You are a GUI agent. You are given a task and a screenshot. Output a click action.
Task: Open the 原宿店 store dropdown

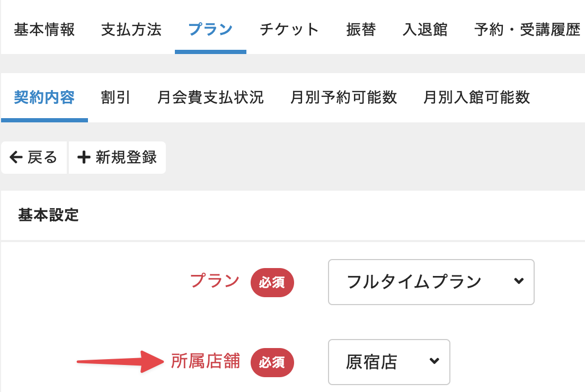click(389, 362)
